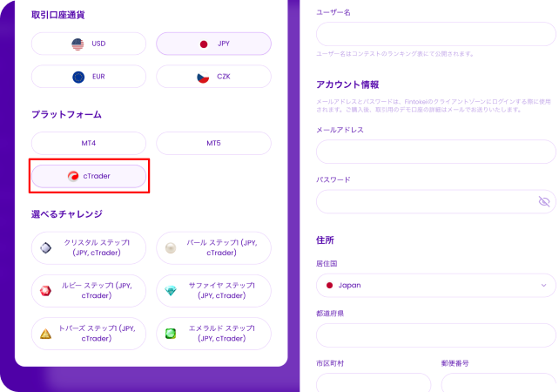Click the ユーザー名 input field
559x392 pixels.
(x=435, y=34)
